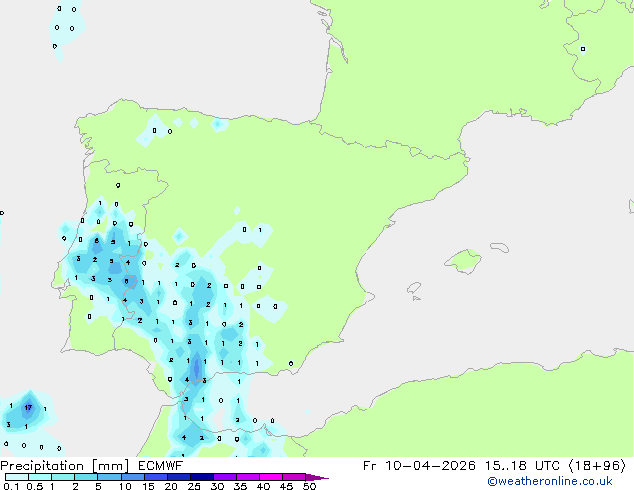Click the '17' precipitation value on map

point(28,408)
